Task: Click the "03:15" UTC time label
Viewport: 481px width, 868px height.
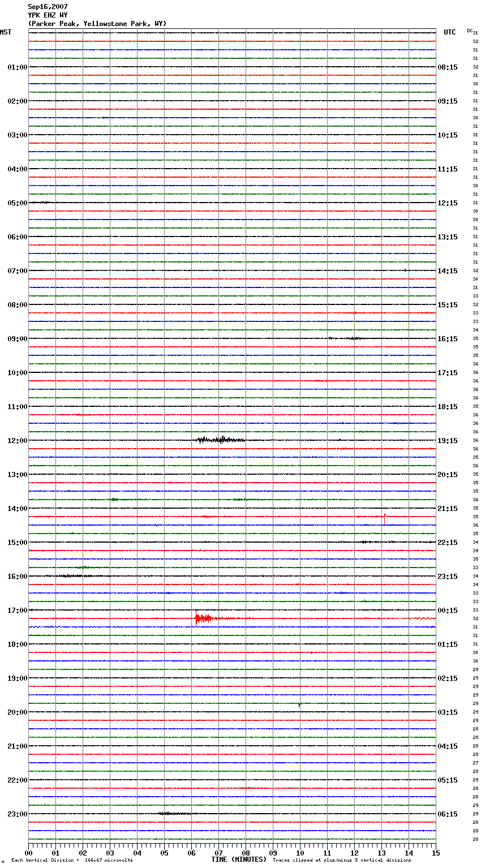Action: (448, 712)
